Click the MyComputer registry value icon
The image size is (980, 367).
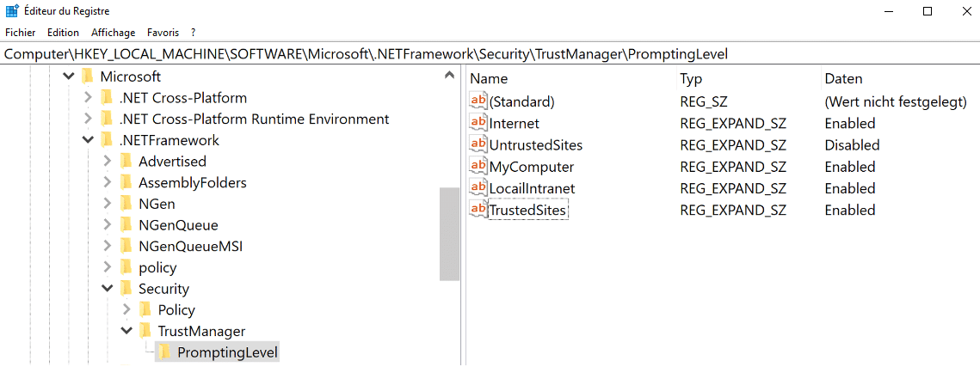[478, 166]
